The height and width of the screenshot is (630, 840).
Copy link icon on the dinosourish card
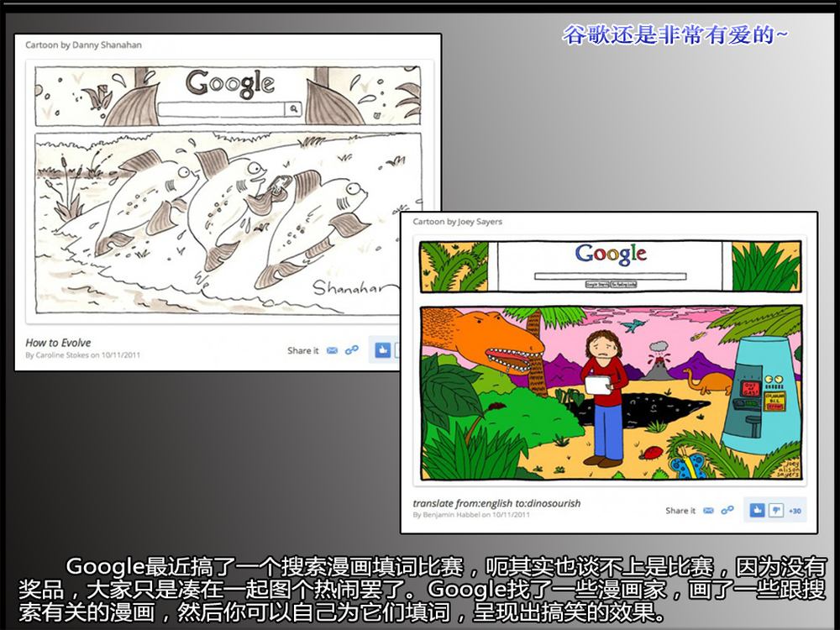coord(727,510)
